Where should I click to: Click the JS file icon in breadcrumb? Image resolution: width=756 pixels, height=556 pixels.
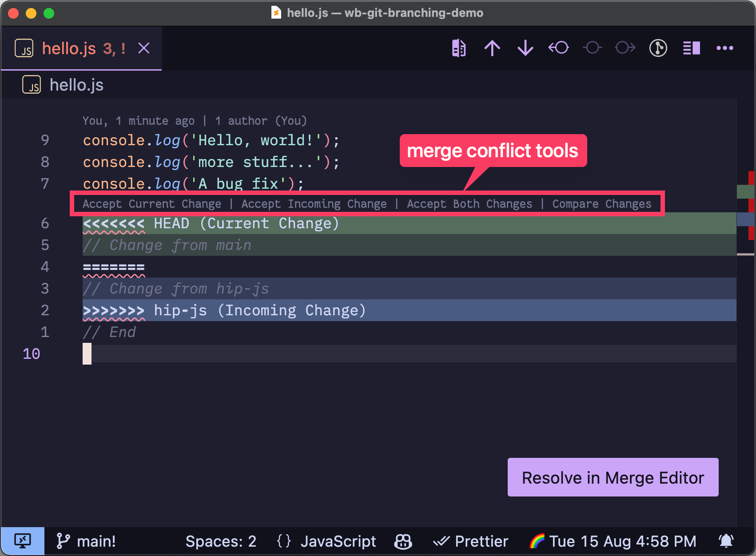tap(32, 85)
